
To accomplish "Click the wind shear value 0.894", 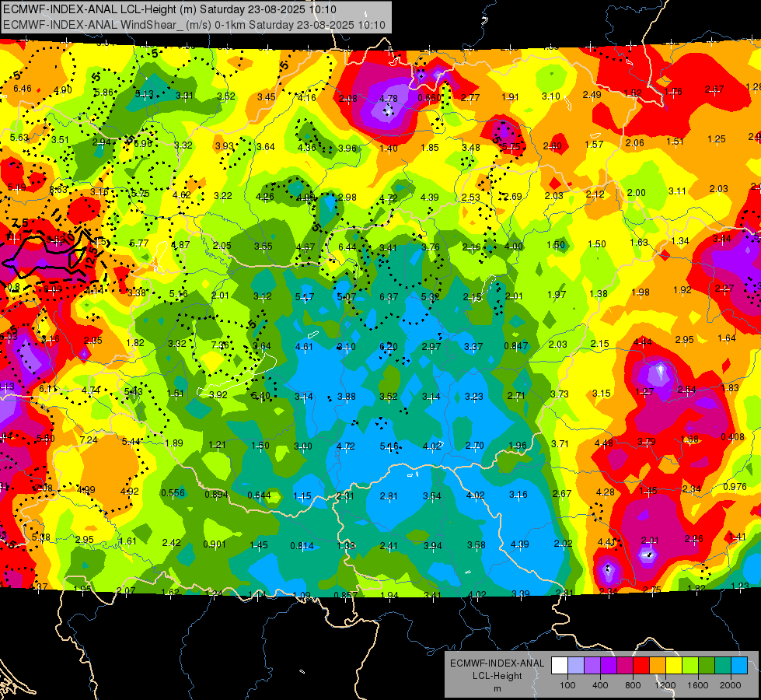I will click(x=216, y=495).
